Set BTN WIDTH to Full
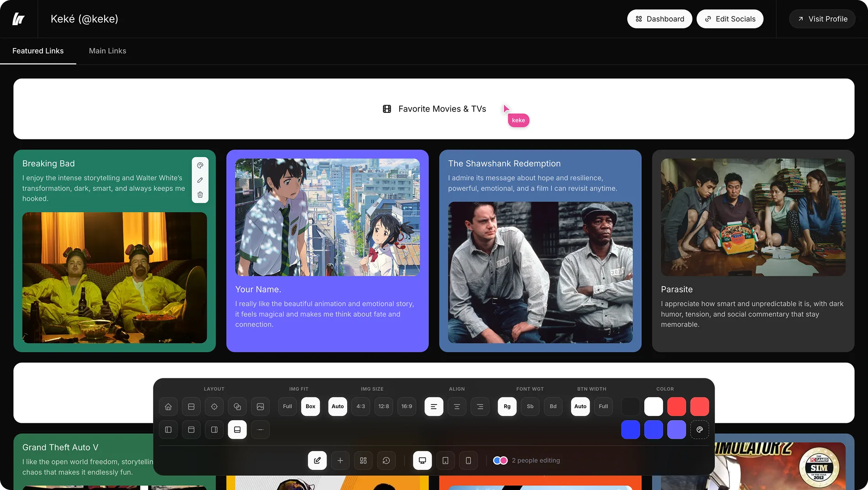This screenshot has width=868, height=490. (603, 406)
